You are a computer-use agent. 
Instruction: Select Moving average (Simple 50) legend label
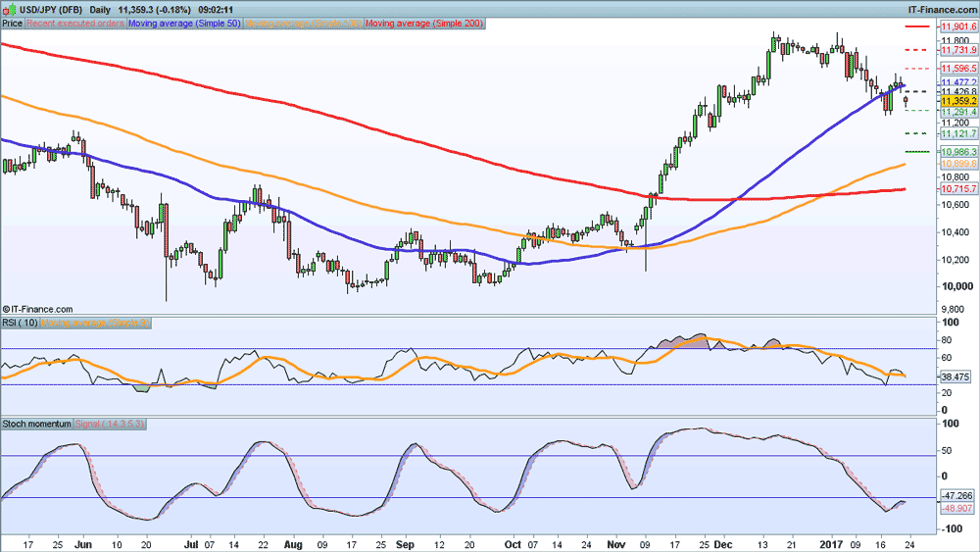[184, 24]
